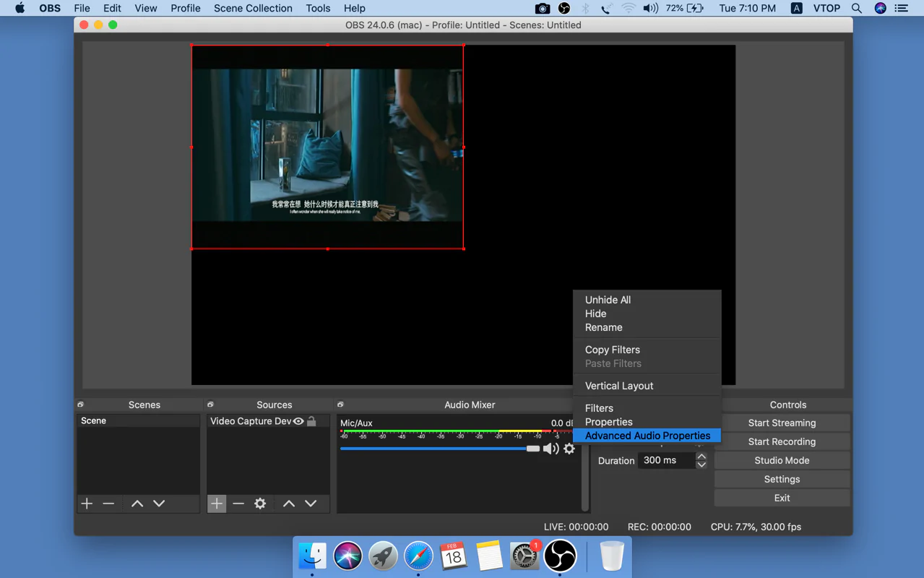Open the Scene Collection menu
The width and height of the screenshot is (924, 578).
253,8
